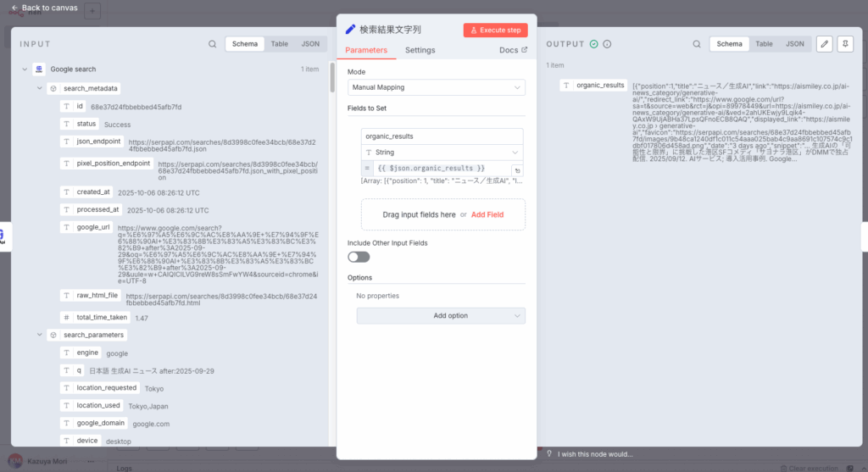Click the small icon right of expression field

(x=517, y=170)
